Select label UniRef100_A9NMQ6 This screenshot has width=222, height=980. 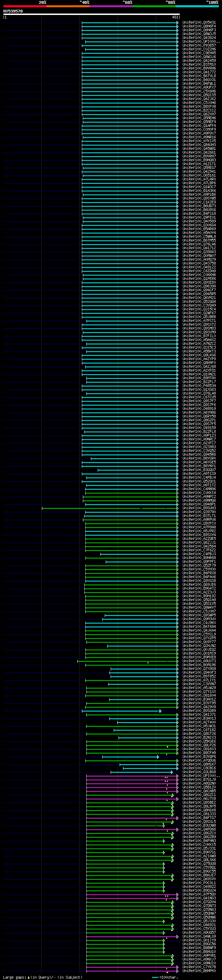coord(199,500)
